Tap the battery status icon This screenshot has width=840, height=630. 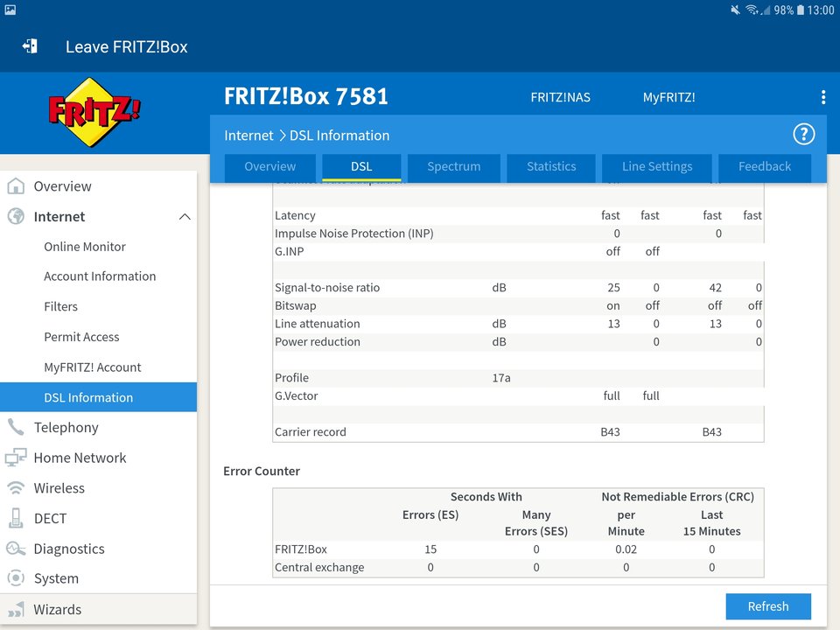click(x=801, y=10)
